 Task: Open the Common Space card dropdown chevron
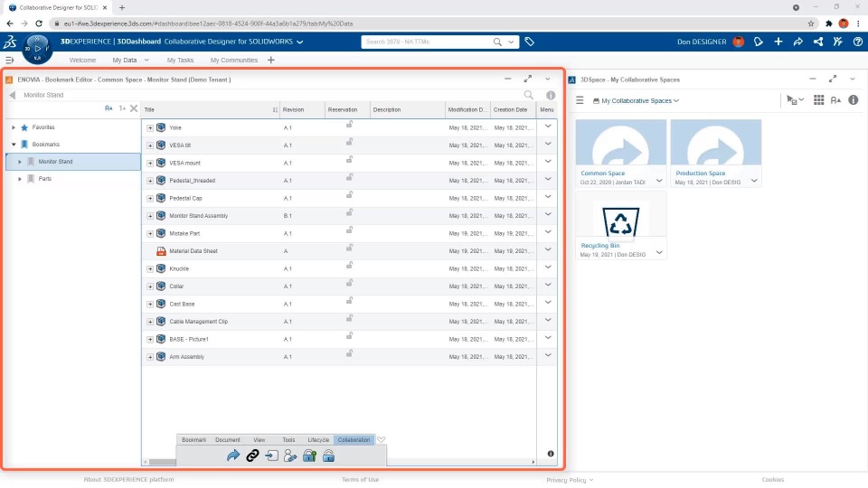[659, 181]
